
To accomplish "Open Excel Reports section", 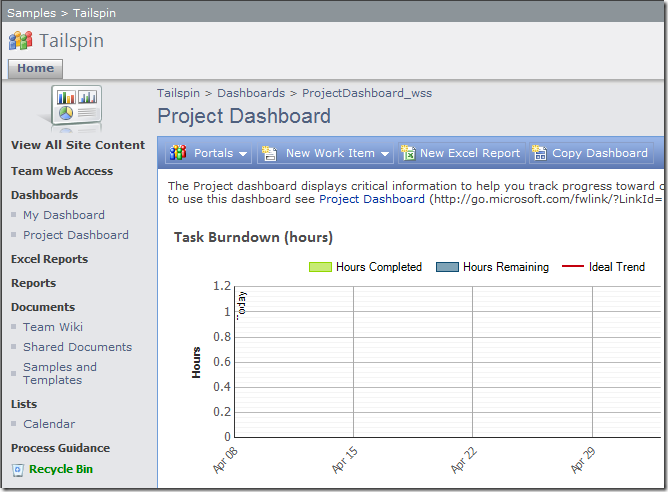I will (49, 259).
